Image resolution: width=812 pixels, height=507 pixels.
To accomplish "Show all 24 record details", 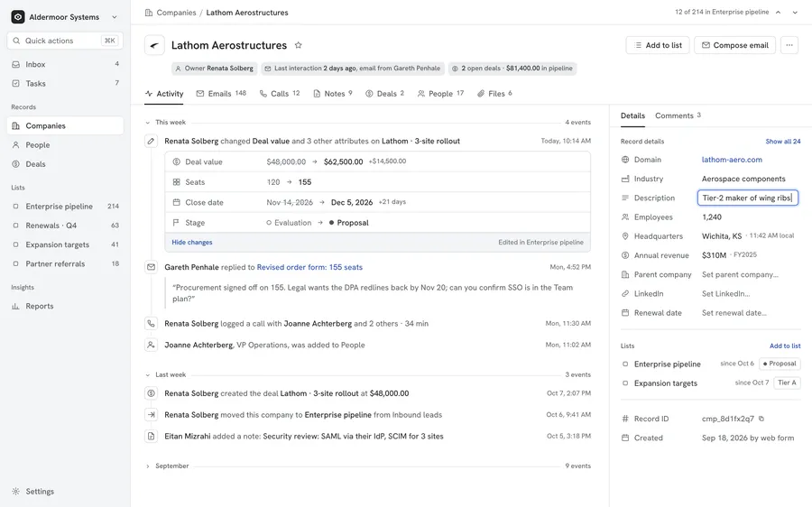I will tap(783, 142).
